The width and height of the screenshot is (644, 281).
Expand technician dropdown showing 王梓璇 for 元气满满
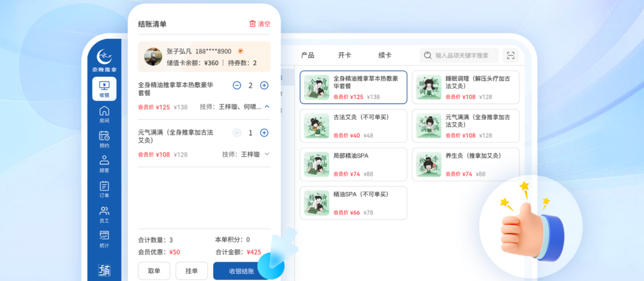(267, 154)
